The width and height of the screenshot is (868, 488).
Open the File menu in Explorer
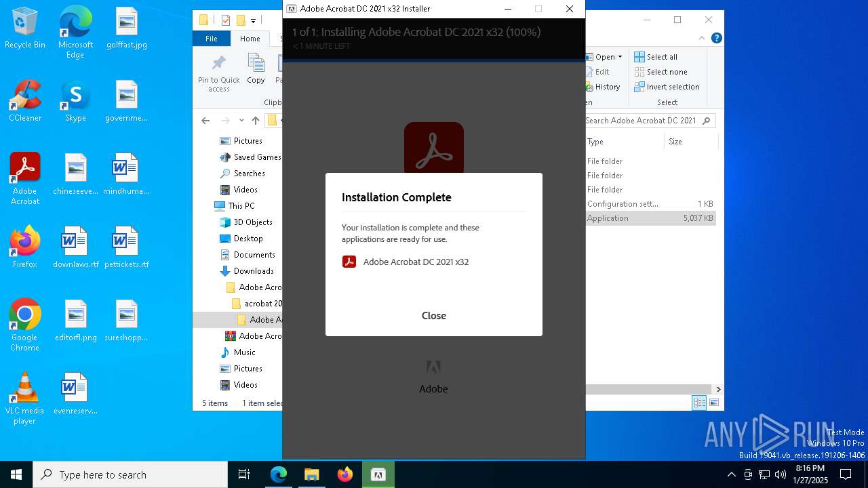[x=212, y=39]
